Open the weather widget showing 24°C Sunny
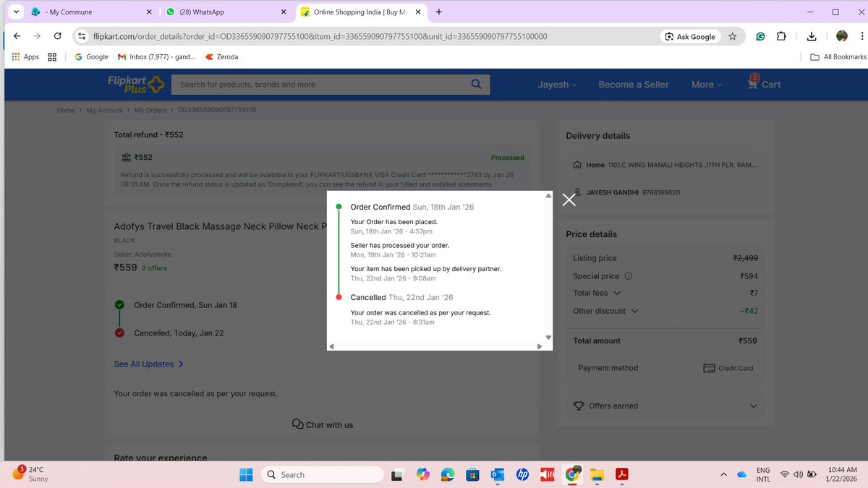 pos(30,474)
